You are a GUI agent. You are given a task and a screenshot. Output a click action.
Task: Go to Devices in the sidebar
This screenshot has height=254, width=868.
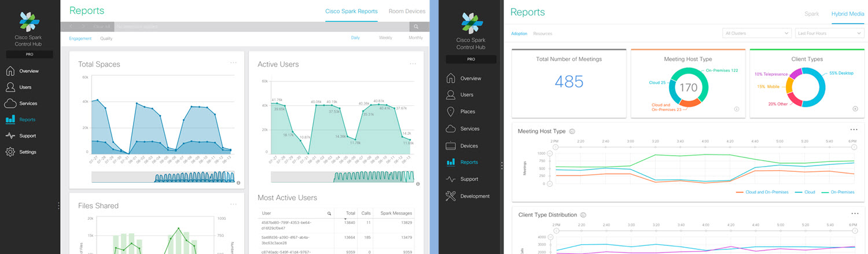(x=469, y=146)
